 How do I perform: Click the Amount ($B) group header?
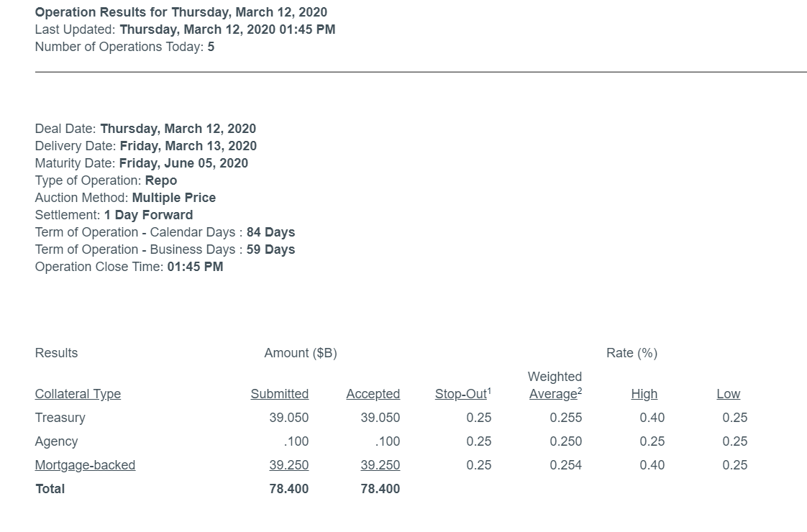tap(300, 353)
